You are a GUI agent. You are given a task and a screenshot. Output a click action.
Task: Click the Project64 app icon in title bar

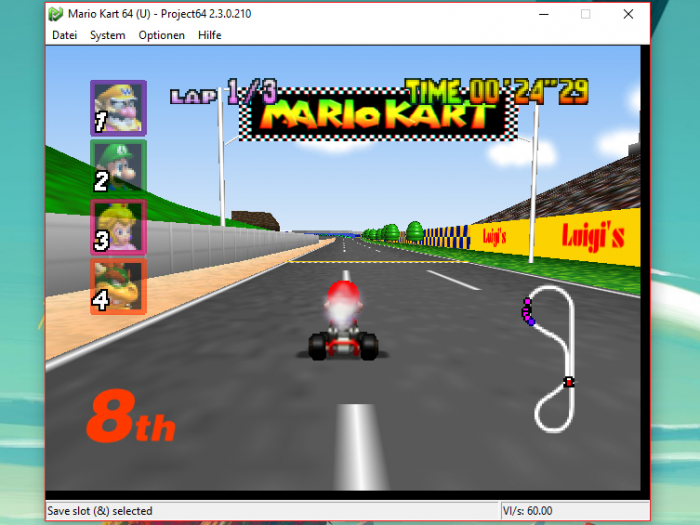pos(56,14)
